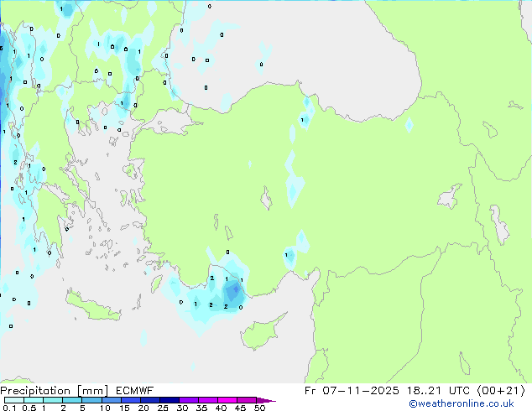Click the "(00+21)" forecast offset text
Screen dimensions: 532x411
pyautogui.click(x=501, y=391)
